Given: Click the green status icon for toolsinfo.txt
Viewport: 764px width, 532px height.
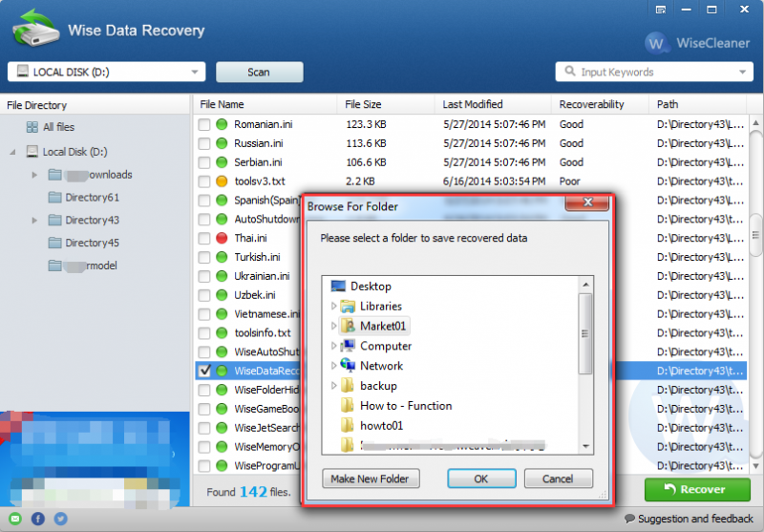Looking at the screenshot, I should point(222,332).
